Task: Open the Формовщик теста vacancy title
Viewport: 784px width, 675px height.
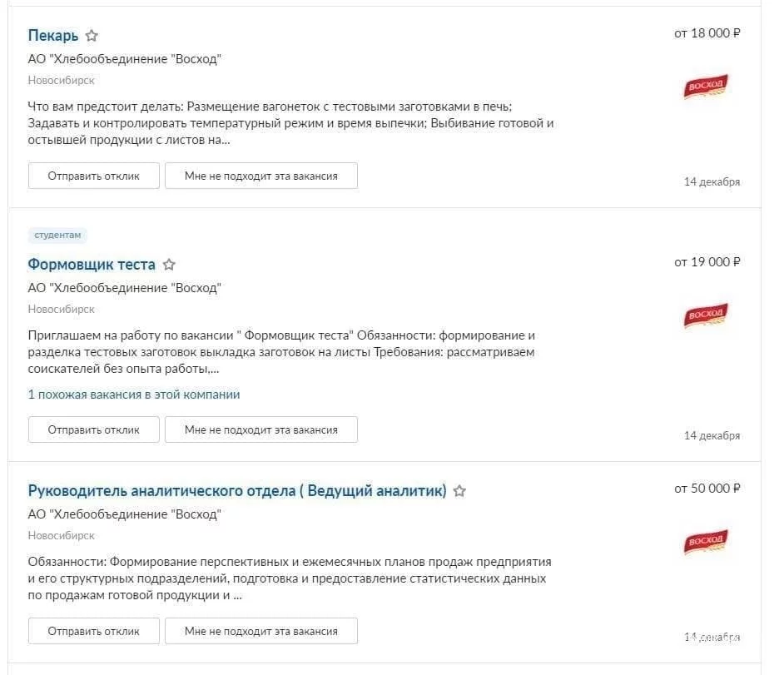Action: pos(92,265)
